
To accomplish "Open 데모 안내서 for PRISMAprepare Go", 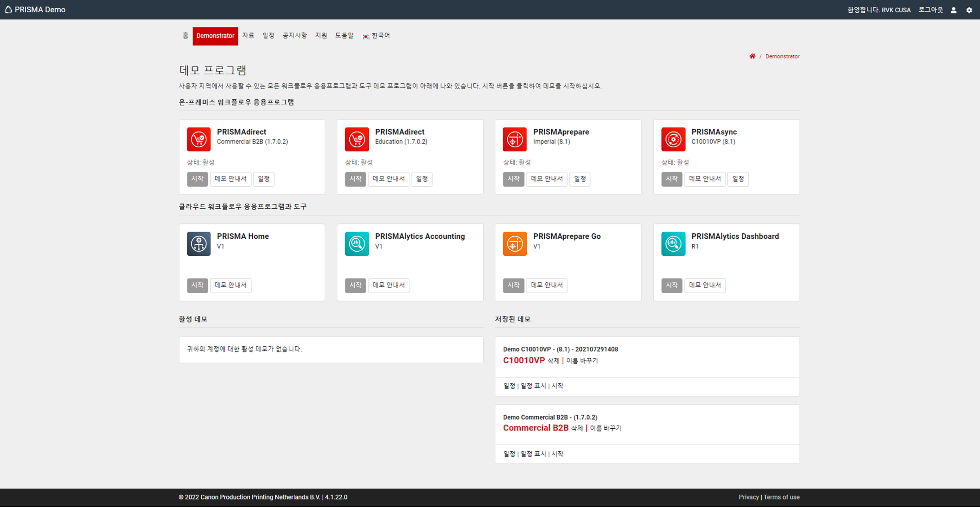I will (547, 286).
